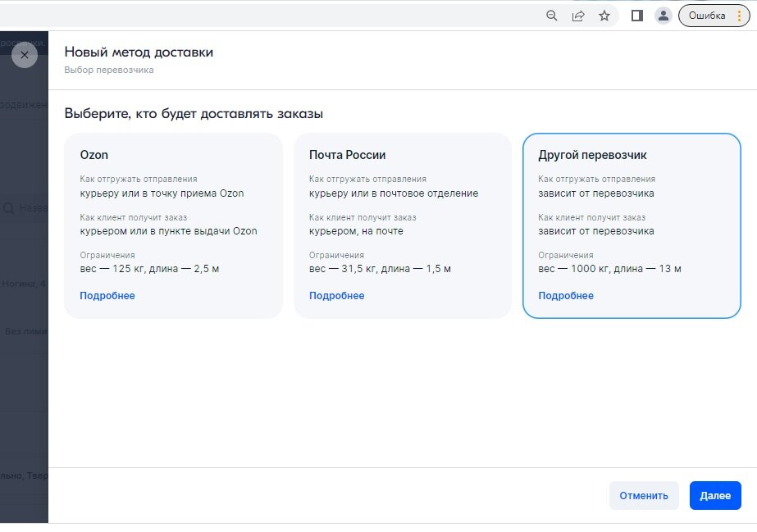Click the Далее button
This screenshot has width=757, height=532.
[715, 495]
